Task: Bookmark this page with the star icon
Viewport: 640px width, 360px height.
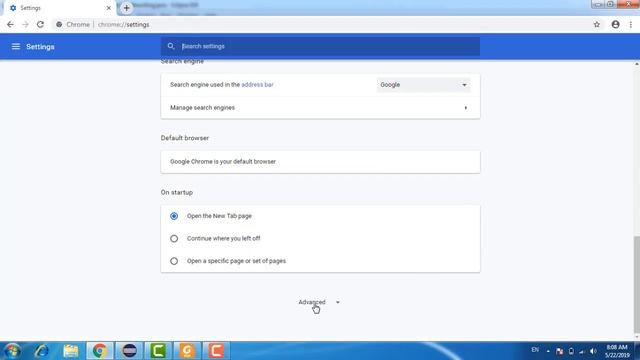Action: [597, 24]
